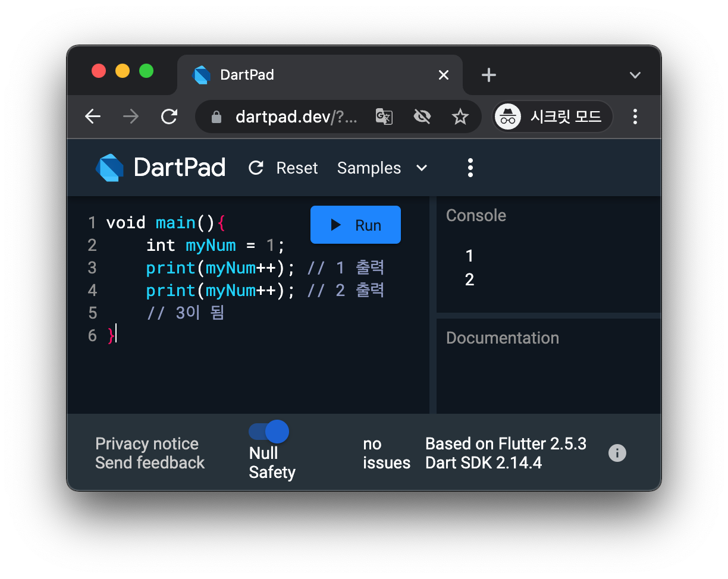Open a new tab with plus icon

point(488,75)
